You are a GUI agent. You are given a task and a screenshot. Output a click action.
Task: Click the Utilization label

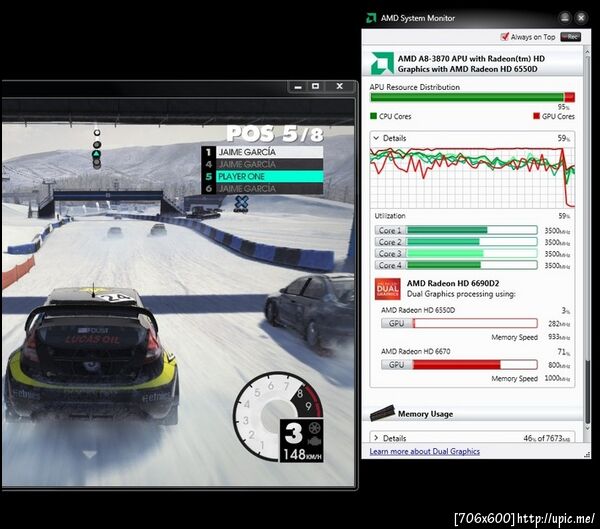coord(390,216)
